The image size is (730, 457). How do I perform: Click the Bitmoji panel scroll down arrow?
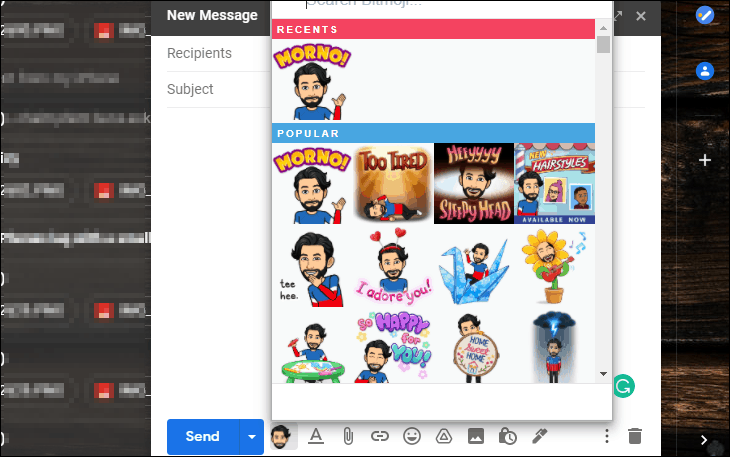tap(603, 374)
